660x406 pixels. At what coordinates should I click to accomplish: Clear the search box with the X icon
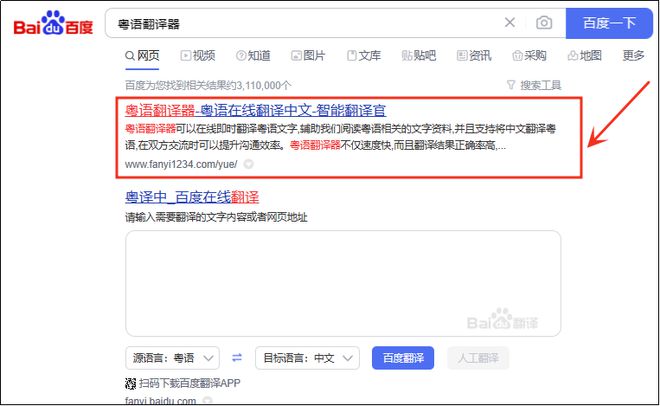[x=510, y=23]
